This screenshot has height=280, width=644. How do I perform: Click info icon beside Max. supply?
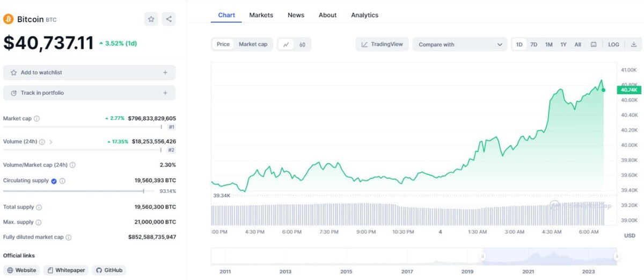39,222
